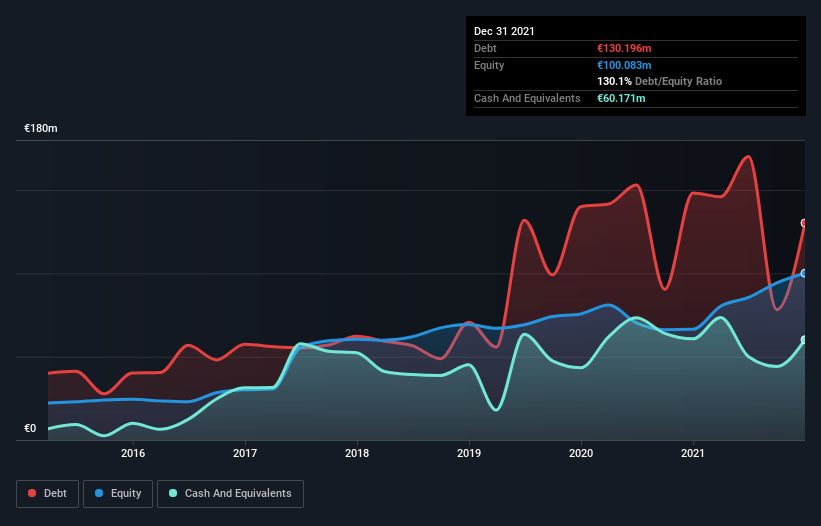Viewport: 821px width, 526px height.
Task: Click the 130.1% Debt/Equity Ratio text
Action: point(660,82)
